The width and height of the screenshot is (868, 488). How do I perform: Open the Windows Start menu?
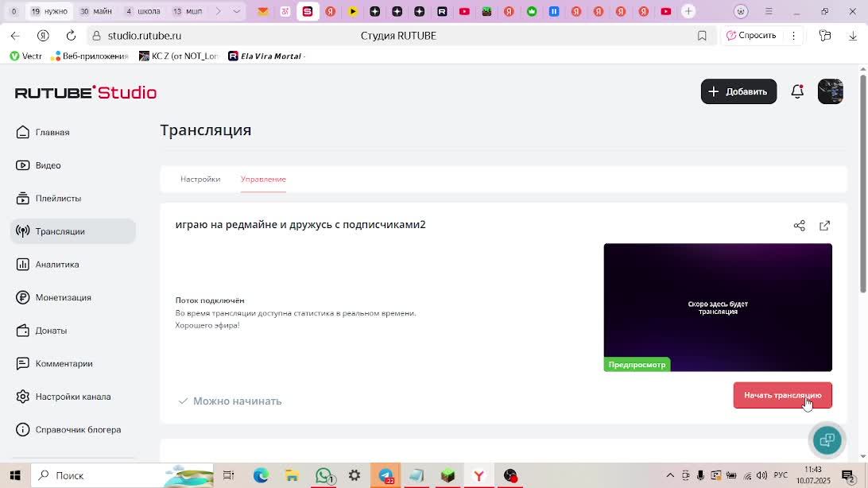pyautogui.click(x=15, y=475)
